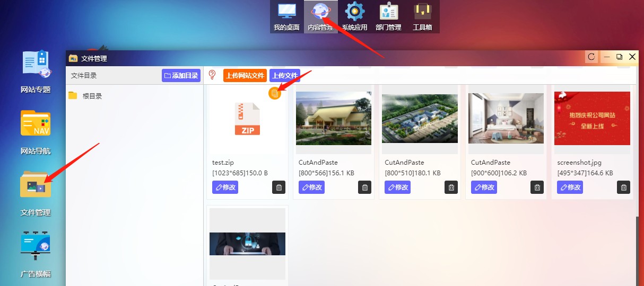Click the 文件管理 window title icon
644x286 pixels.
click(x=73, y=58)
